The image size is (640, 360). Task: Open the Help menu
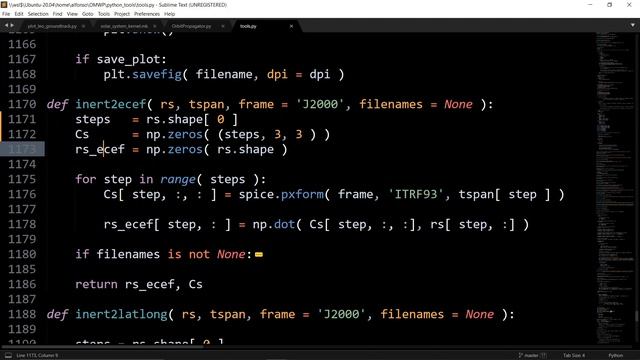[x=169, y=14]
